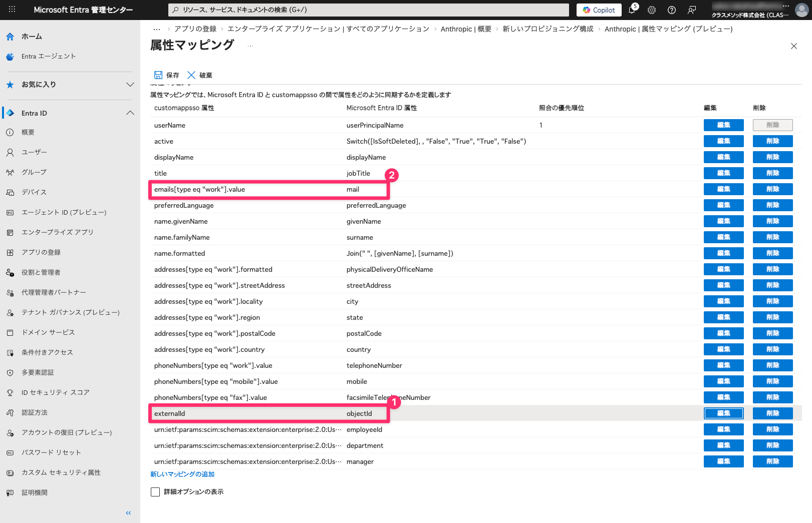
Task: Collapse the Entra ID section chevron
Action: (130, 113)
